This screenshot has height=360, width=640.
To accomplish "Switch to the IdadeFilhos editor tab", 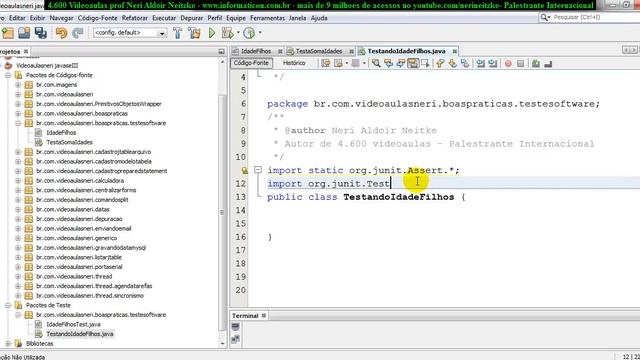I will [x=256, y=51].
